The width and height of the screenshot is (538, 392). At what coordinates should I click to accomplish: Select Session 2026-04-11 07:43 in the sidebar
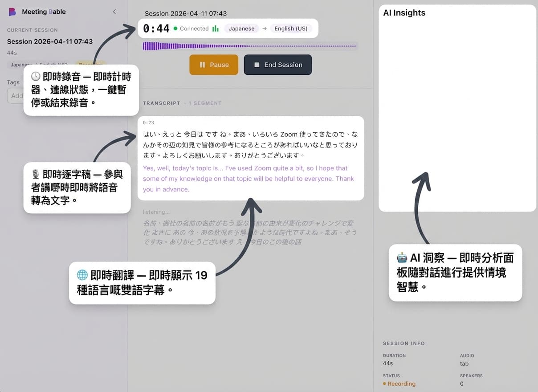click(49, 41)
